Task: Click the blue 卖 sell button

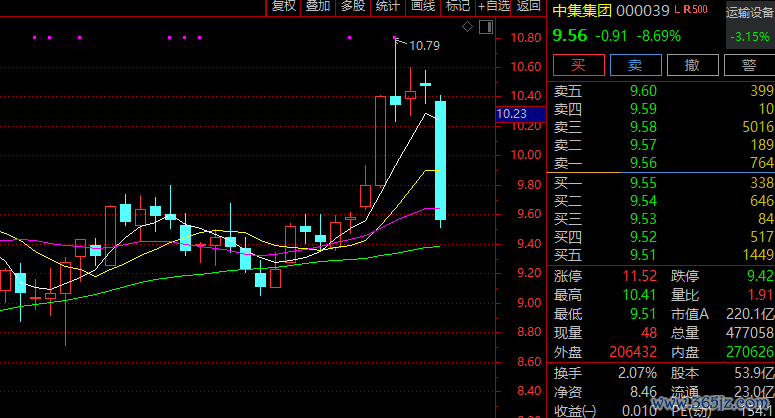Action: pos(636,65)
